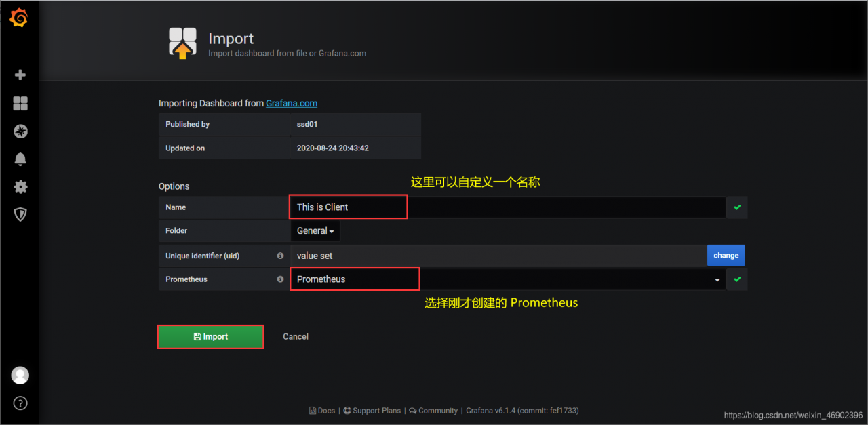Image resolution: width=868 pixels, height=425 pixels.
Task: Click the 'Name' row label
Action: pos(176,207)
